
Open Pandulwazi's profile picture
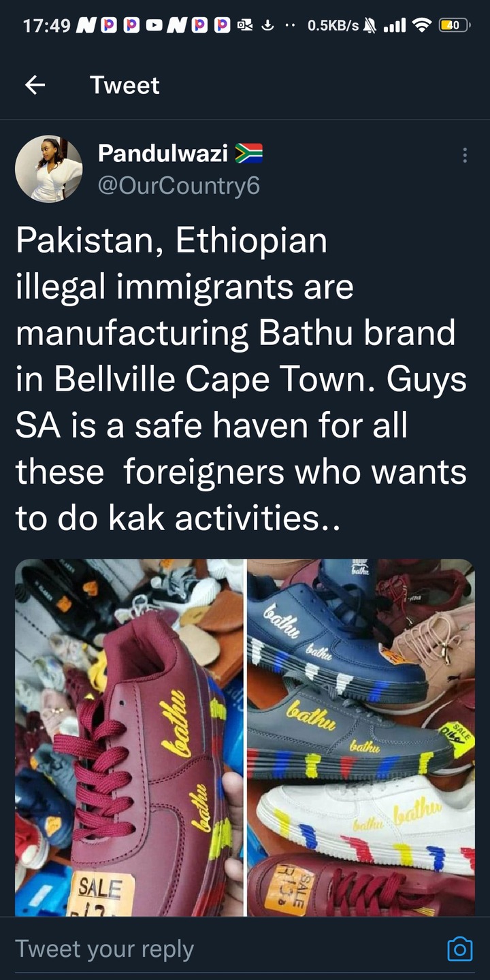[48, 169]
